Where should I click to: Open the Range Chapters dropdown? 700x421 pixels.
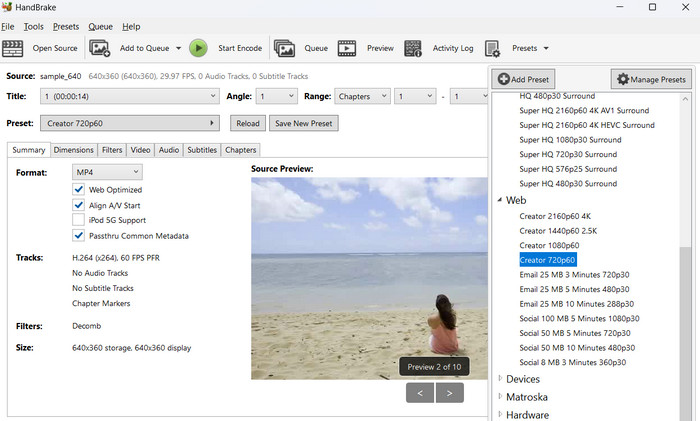362,96
